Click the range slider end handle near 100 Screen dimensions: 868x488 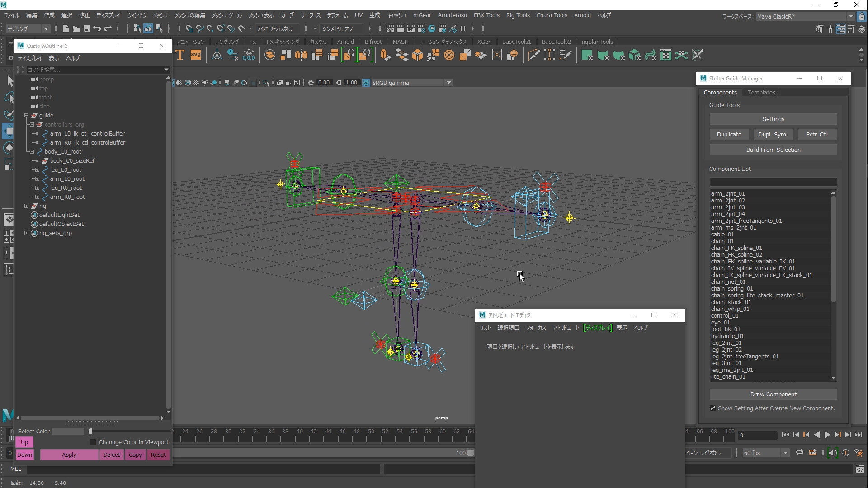pyautogui.click(x=470, y=453)
